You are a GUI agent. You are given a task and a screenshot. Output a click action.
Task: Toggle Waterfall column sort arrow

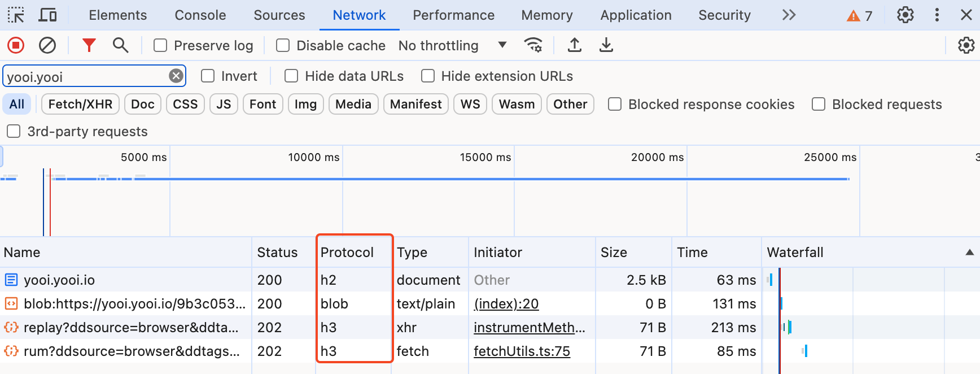click(x=969, y=253)
